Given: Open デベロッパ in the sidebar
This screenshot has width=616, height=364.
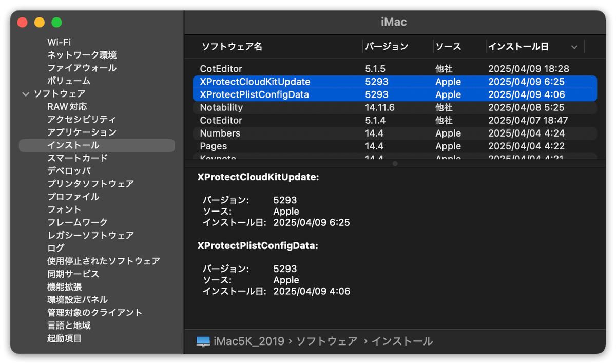Looking at the screenshot, I should (69, 171).
